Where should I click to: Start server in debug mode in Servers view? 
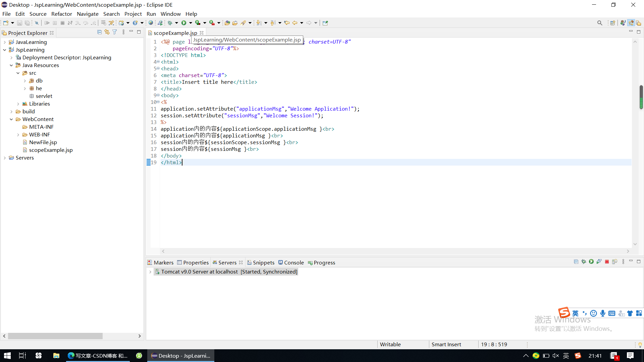point(584,262)
